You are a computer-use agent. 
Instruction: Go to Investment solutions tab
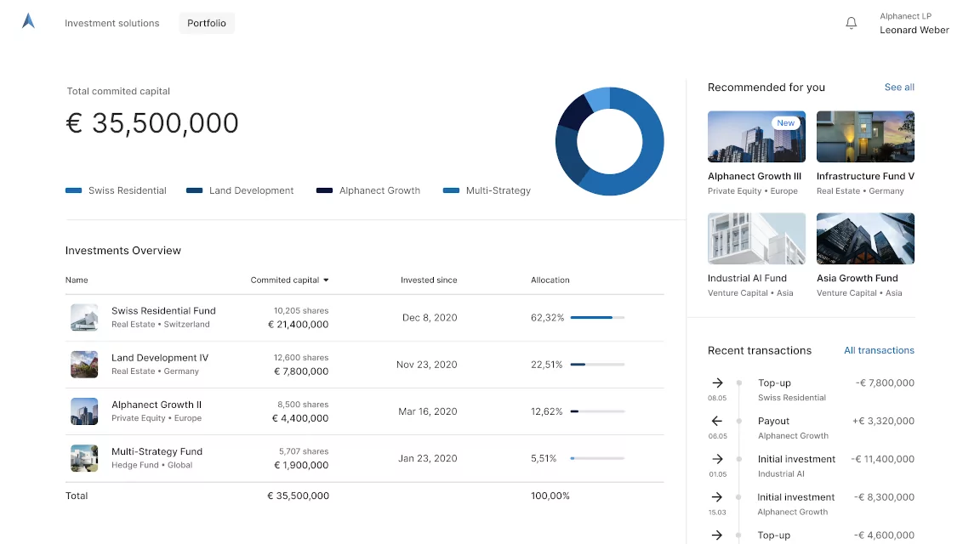112,23
